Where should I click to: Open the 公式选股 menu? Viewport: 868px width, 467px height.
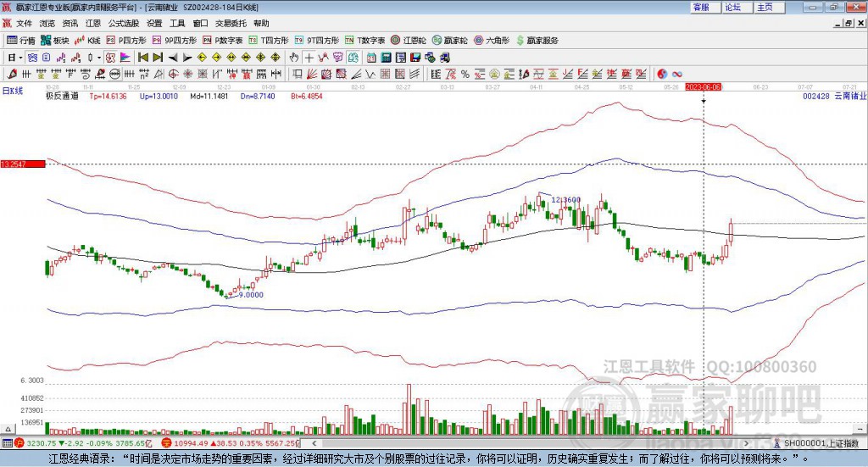tap(124, 23)
